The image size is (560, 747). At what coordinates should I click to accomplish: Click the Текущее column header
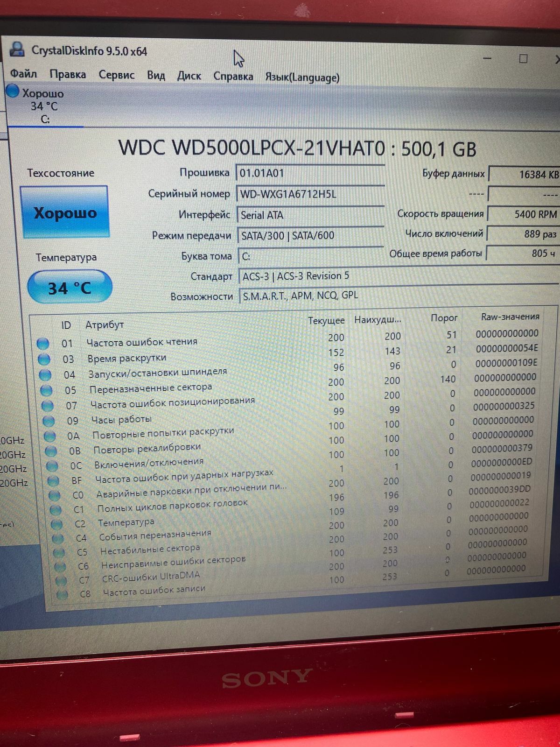tap(326, 321)
